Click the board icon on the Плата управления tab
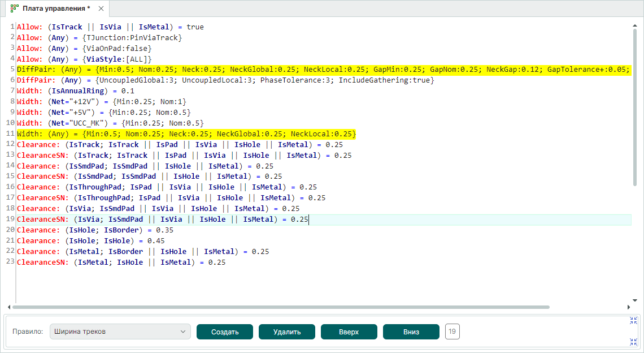This screenshot has width=644, height=353. point(15,8)
